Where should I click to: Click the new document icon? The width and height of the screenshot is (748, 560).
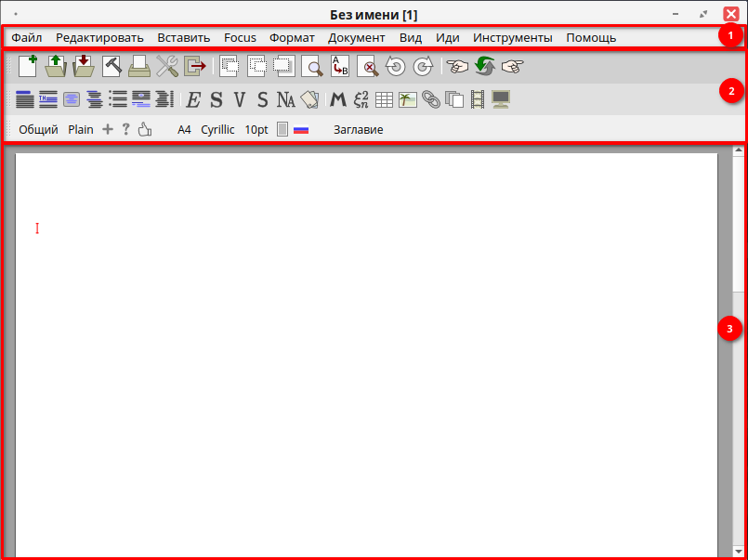(28, 66)
